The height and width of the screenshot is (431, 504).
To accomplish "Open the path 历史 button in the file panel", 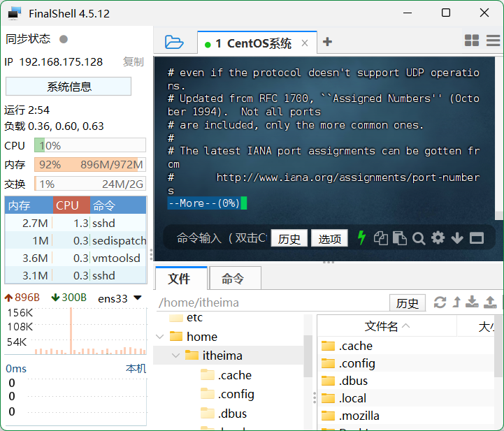I will pos(408,302).
